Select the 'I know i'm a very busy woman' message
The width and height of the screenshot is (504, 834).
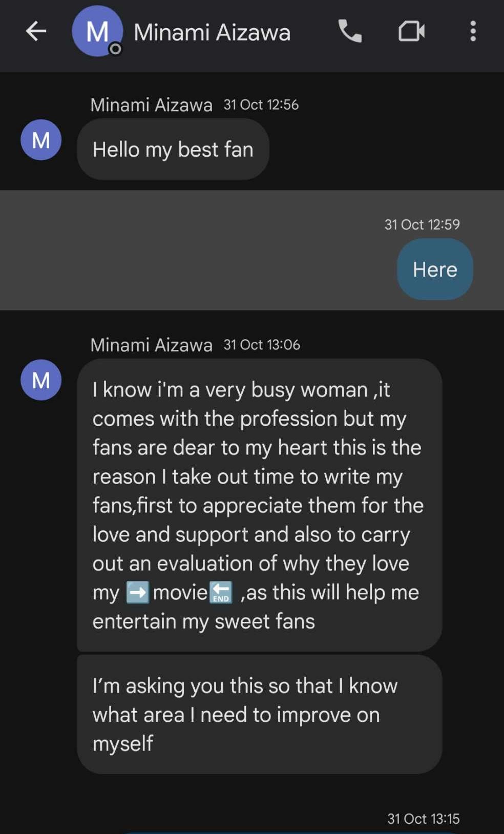pos(259,505)
